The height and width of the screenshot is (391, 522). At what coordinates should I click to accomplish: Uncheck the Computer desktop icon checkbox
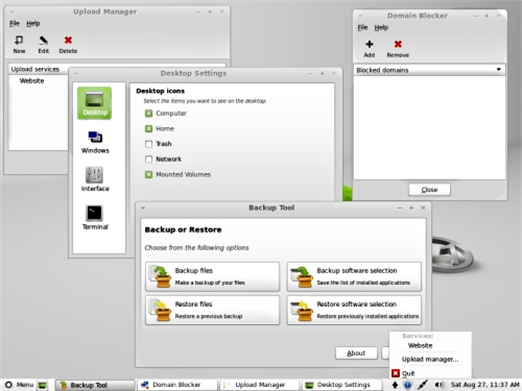point(149,113)
